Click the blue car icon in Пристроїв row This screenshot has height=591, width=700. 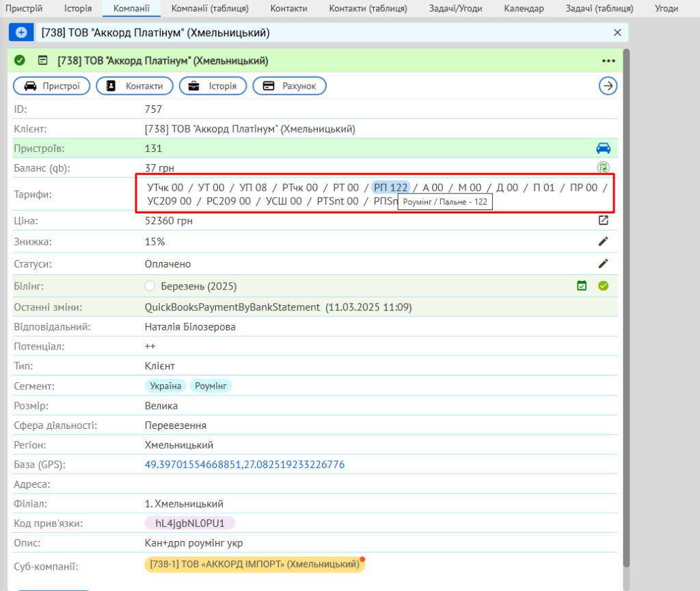(x=603, y=148)
